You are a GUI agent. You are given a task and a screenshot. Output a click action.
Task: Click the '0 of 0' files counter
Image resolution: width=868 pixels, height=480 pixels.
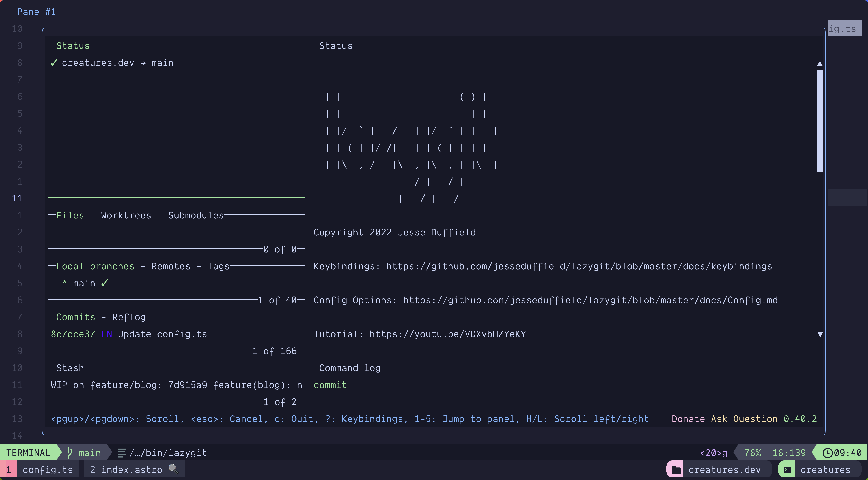280,249
